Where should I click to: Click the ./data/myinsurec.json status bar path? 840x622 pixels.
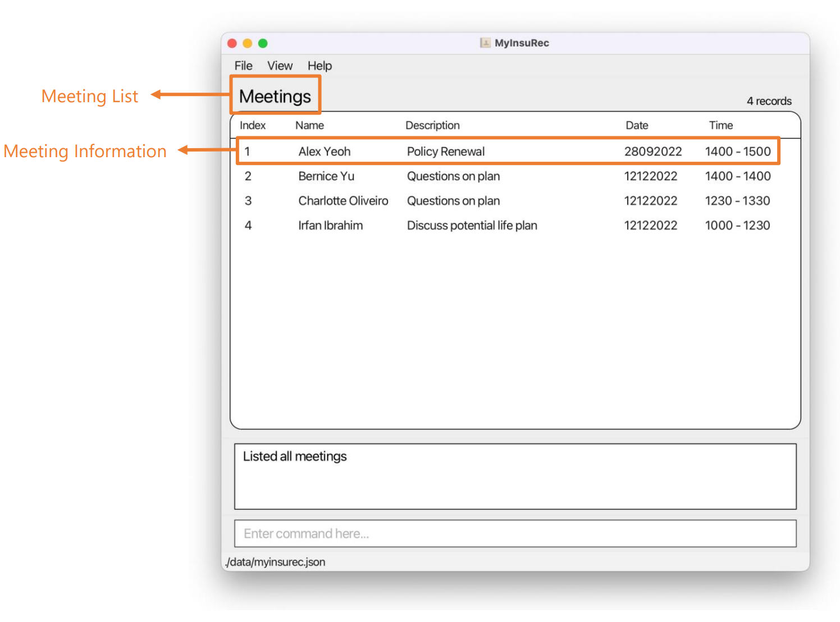[275, 562]
